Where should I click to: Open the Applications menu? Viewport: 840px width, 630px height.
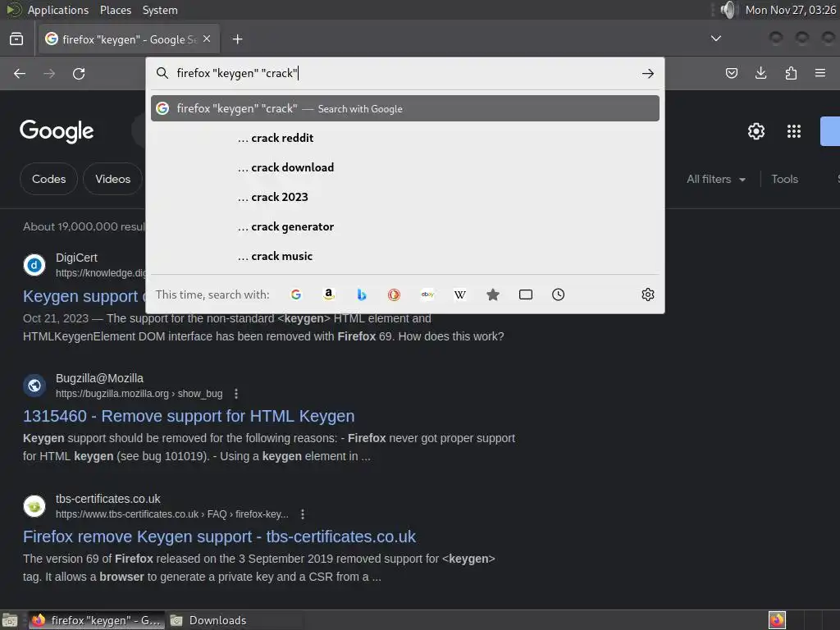pyautogui.click(x=58, y=10)
